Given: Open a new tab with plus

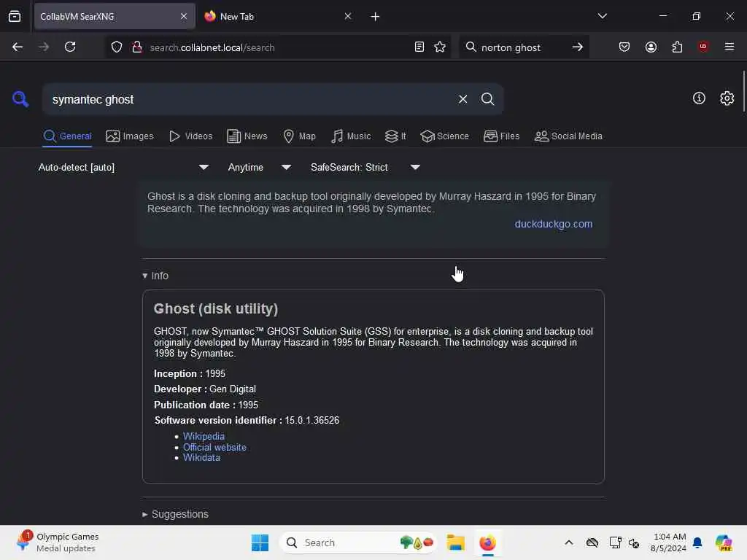Looking at the screenshot, I should 375,17.
